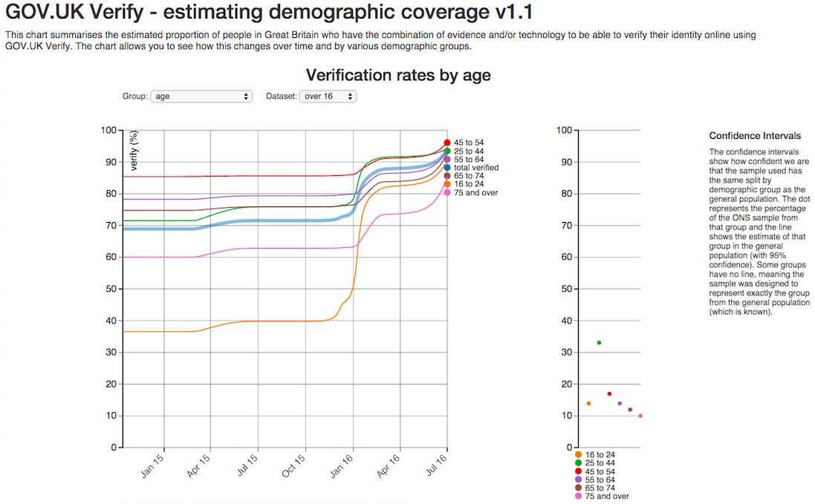815x504 pixels.
Task: Click the 'Jul 15' x-axis label
Action: point(247,465)
